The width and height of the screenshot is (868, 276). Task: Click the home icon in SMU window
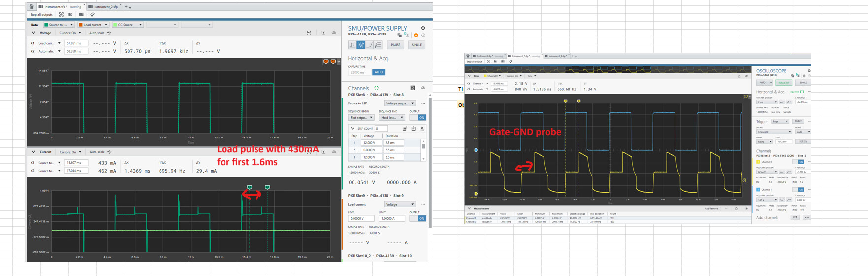click(32, 7)
